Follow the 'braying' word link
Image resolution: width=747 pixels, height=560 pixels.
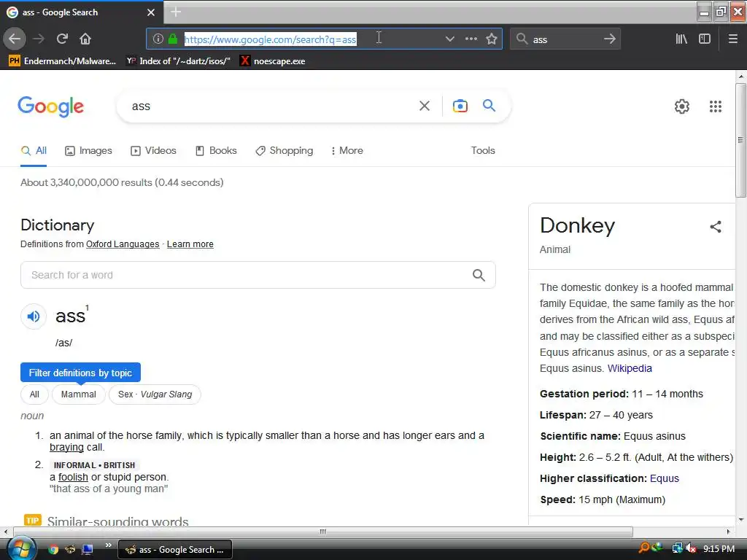point(66,447)
